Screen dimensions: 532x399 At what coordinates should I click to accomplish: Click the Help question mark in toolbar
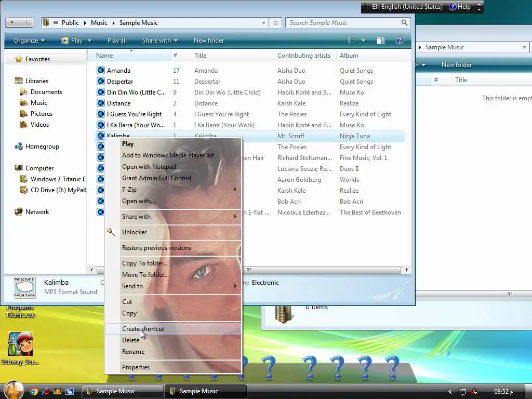(400, 41)
